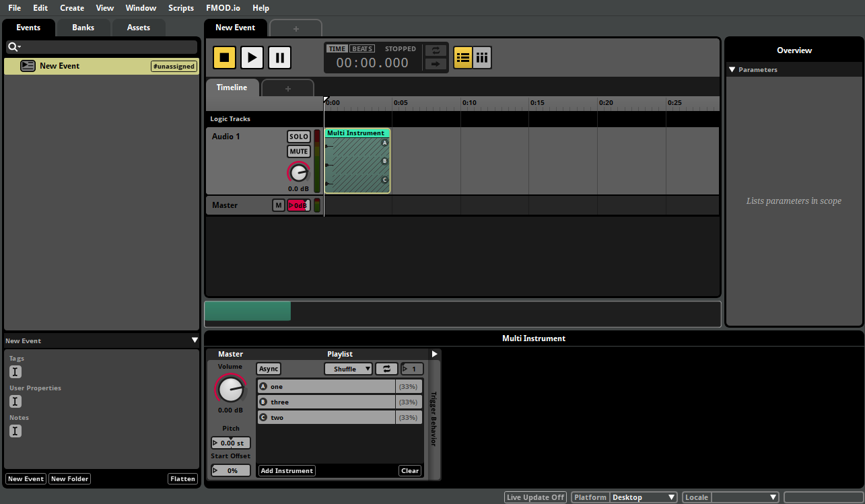Adjust the Master Volume knob
Viewport: 865px width, 504px height.
pos(230,389)
